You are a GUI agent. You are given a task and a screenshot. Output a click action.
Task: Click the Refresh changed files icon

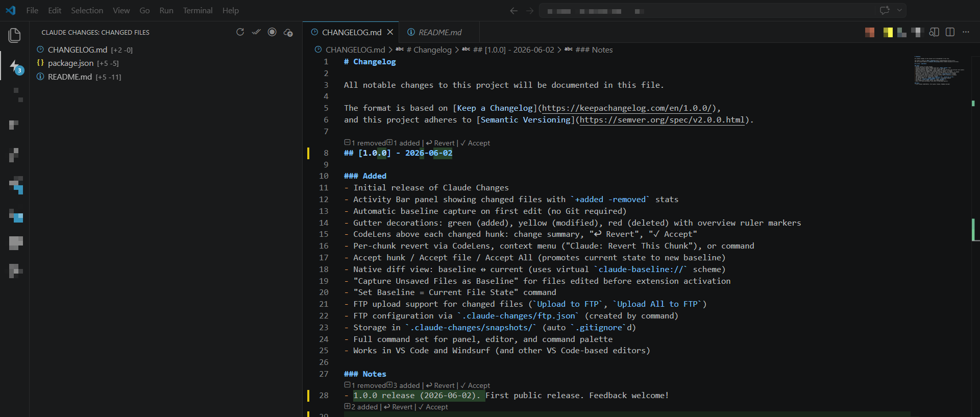(x=240, y=32)
